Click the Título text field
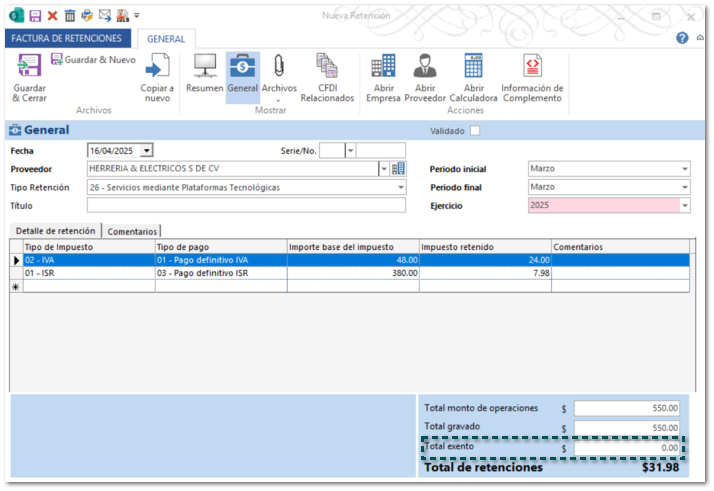This screenshot has width=714, height=491. tap(246, 206)
